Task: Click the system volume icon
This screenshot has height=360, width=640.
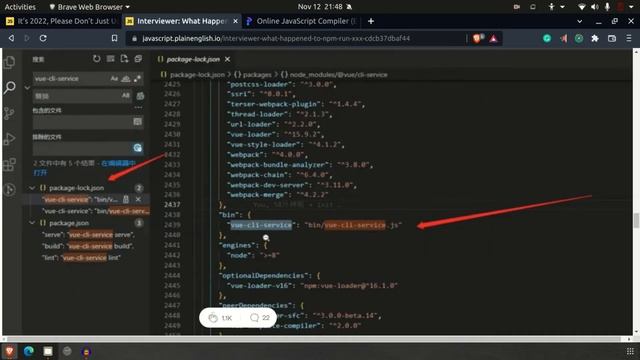Action: [595, 7]
